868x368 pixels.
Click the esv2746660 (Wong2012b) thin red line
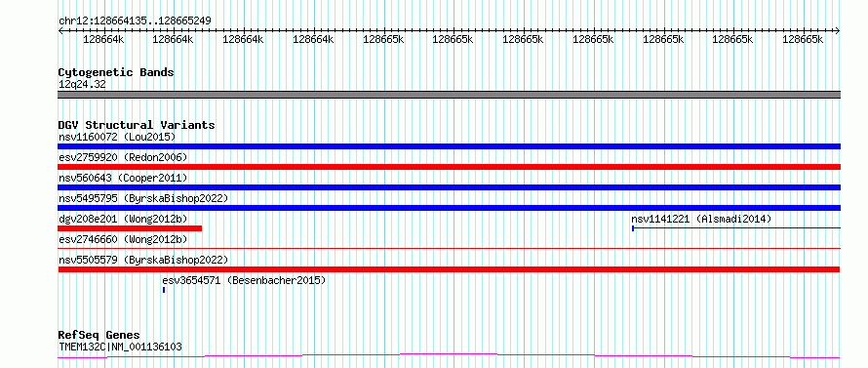click(449, 248)
